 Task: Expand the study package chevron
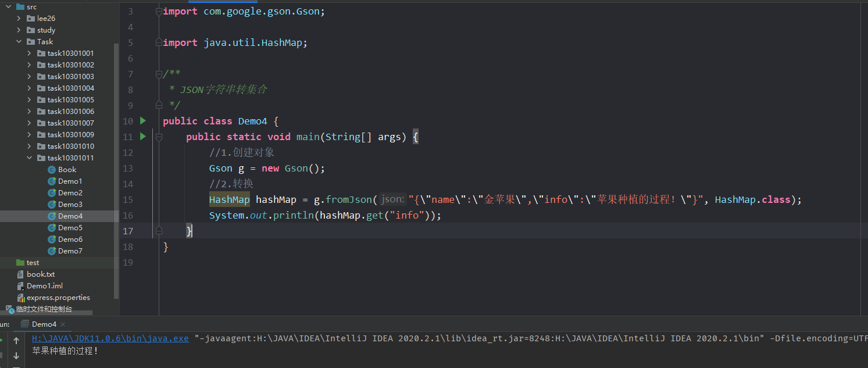pyautogui.click(x=19, y=30)
